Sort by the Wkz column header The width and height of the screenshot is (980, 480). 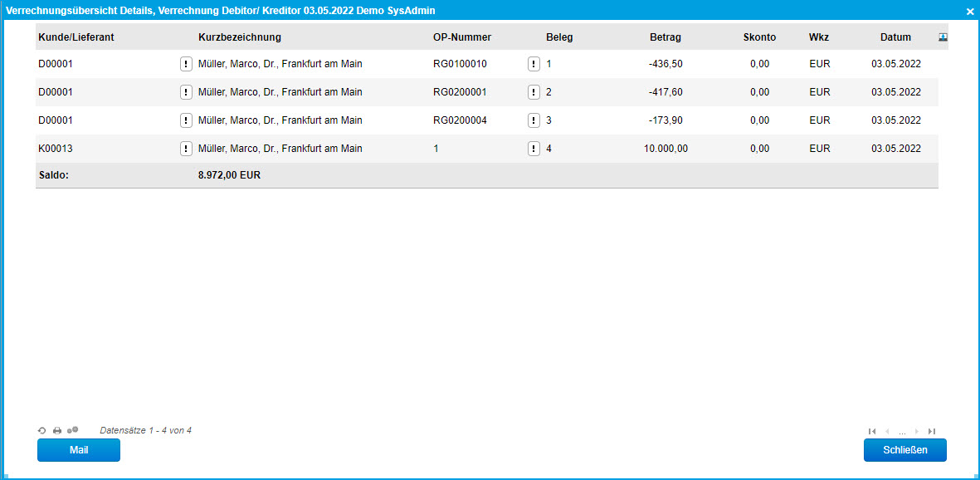[819, 37]
